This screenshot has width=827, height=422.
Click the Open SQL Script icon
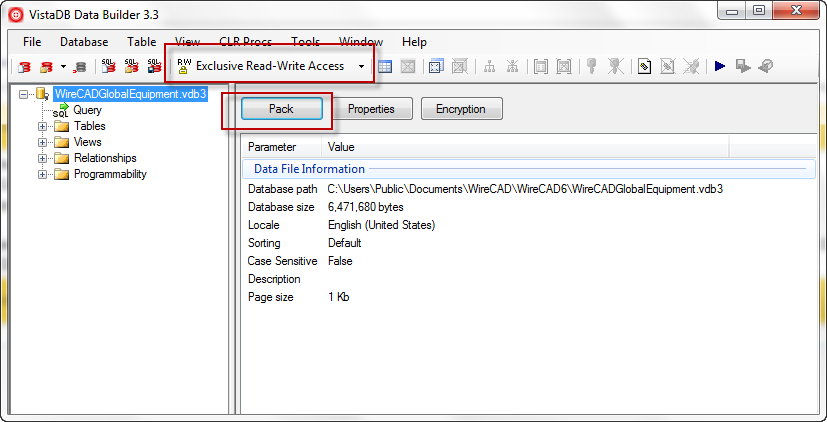[131, 66]
